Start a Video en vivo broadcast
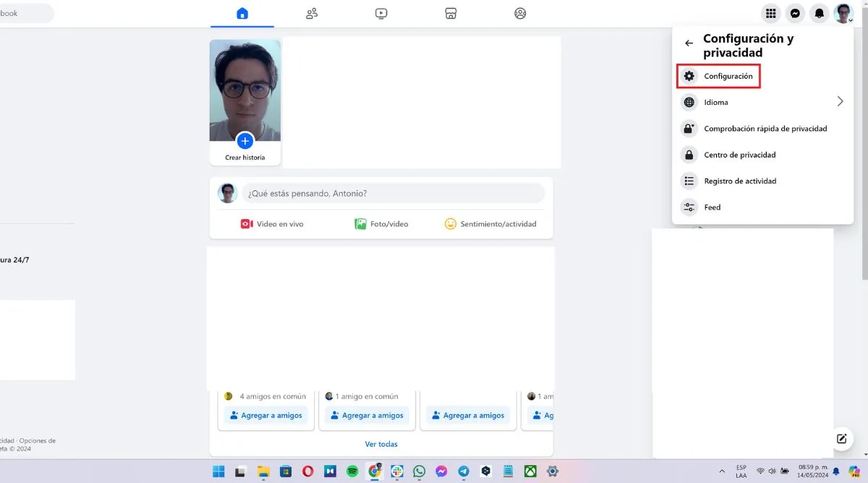 point(273,223)
